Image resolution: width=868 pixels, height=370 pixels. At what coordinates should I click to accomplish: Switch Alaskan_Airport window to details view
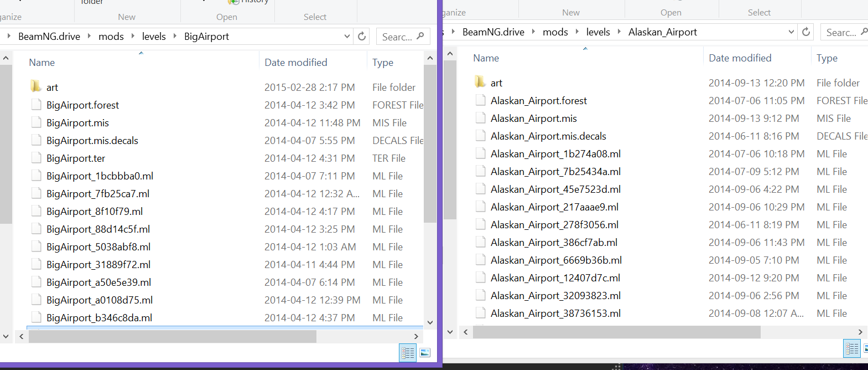point(852,348)
